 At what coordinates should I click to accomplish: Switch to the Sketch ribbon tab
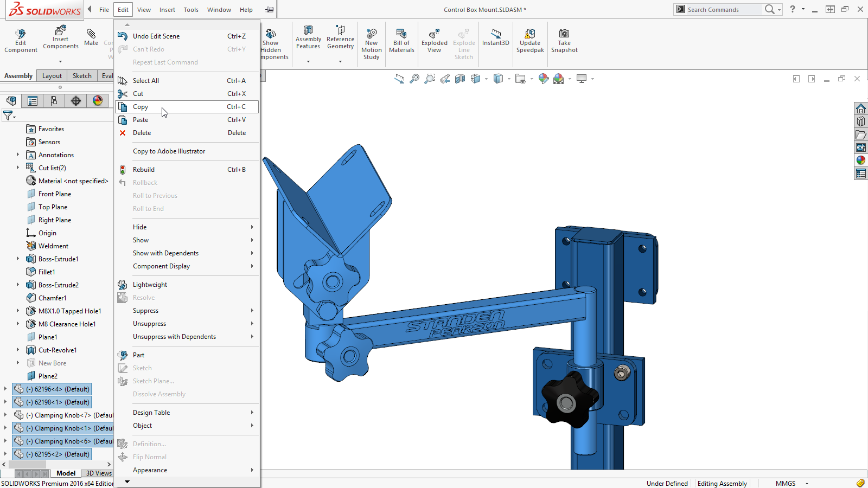pos(82,76)
